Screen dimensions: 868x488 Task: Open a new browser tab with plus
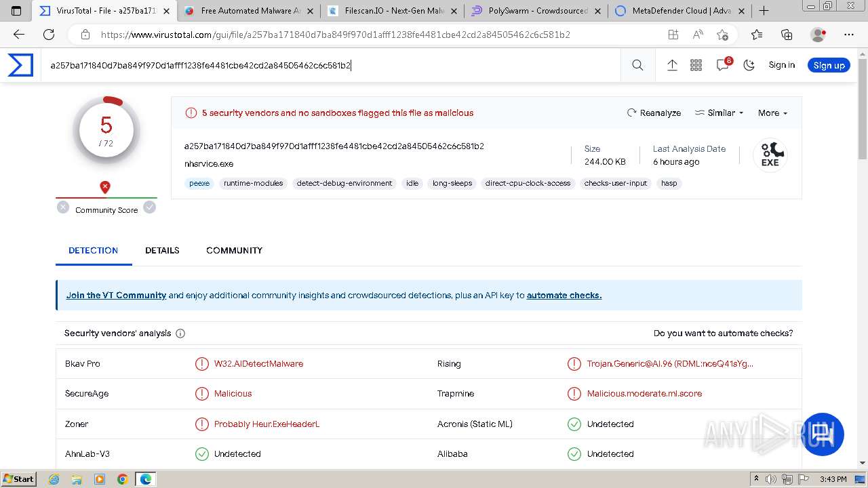point(764,10)
